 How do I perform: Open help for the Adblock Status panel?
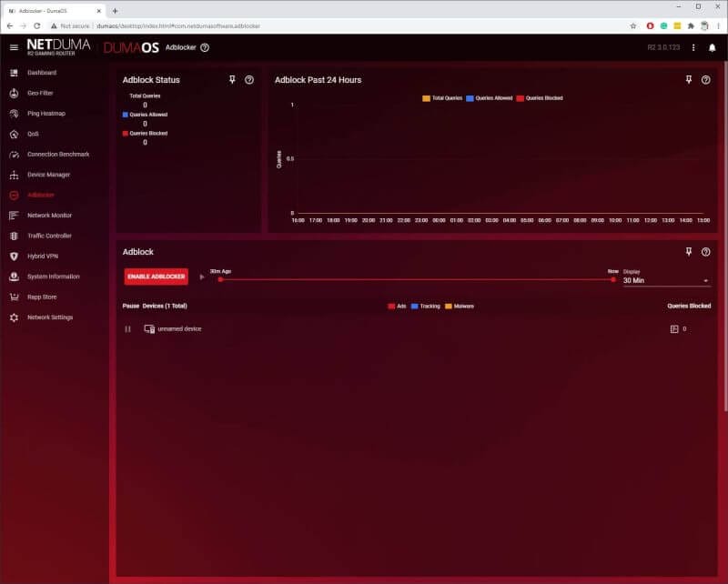pyautogui.click(x=249, y=80)
